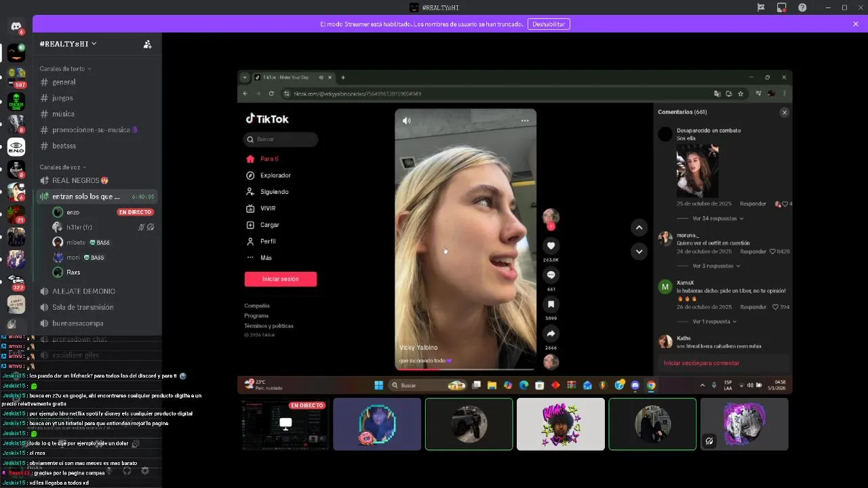Expand Ver 1 respuesta
This screenshot has height=488, width=868.
(715, 321)
